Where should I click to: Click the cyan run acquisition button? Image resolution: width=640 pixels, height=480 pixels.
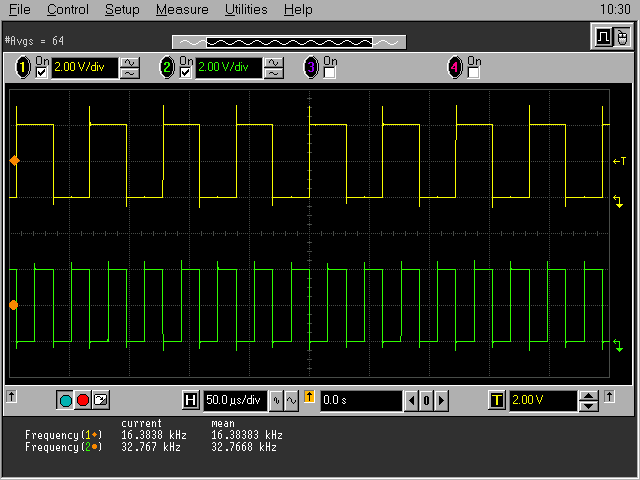click(66, 400)
